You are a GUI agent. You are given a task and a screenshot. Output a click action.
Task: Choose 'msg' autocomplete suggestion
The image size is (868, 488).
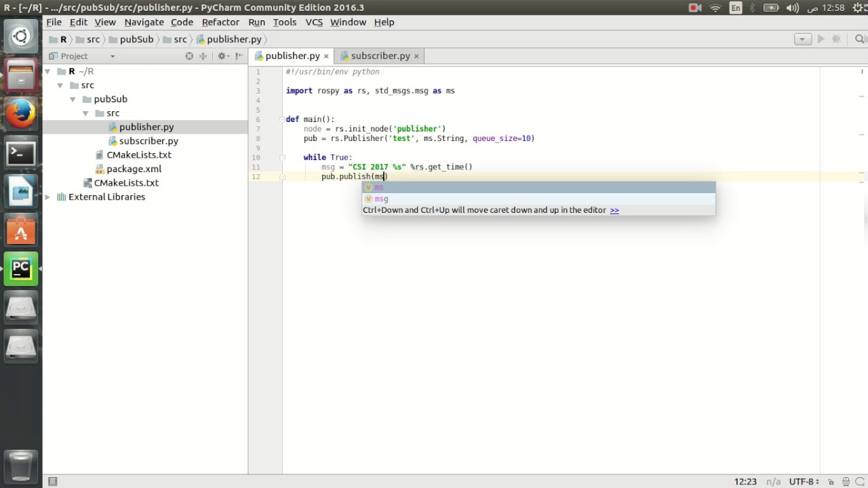[x=538, y=199]
